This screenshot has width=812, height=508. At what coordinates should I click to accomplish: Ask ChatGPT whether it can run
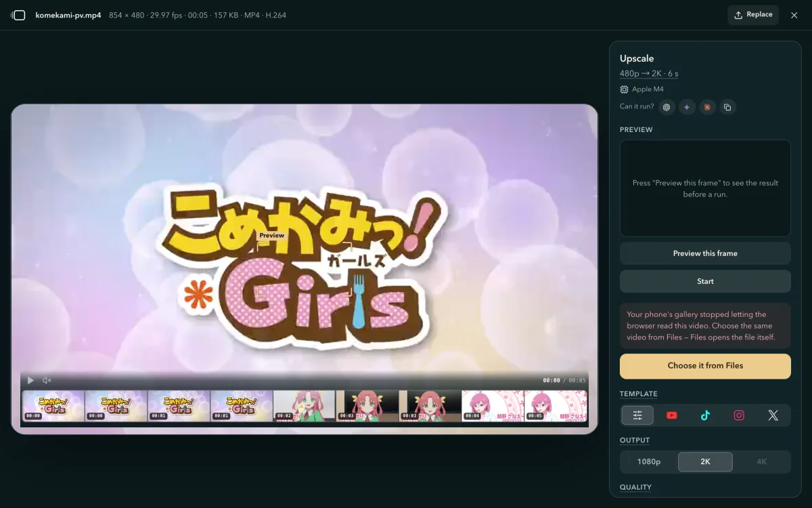coord(667,107)
